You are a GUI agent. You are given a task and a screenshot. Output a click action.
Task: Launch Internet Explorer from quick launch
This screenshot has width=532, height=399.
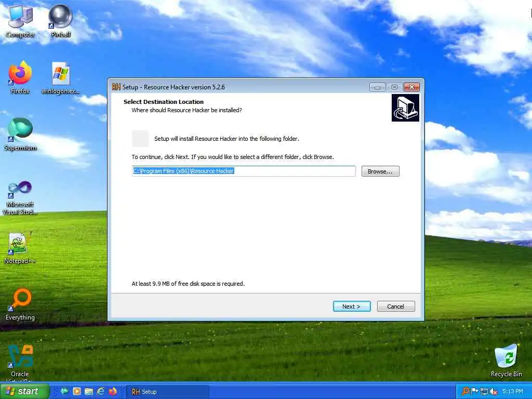point(100,391)
